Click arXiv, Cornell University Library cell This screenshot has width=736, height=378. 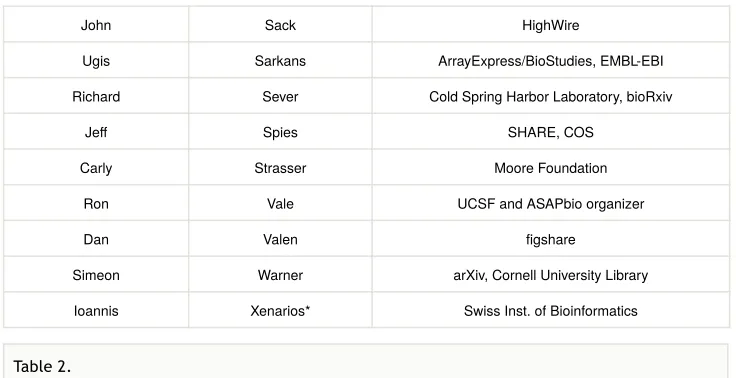551,275
